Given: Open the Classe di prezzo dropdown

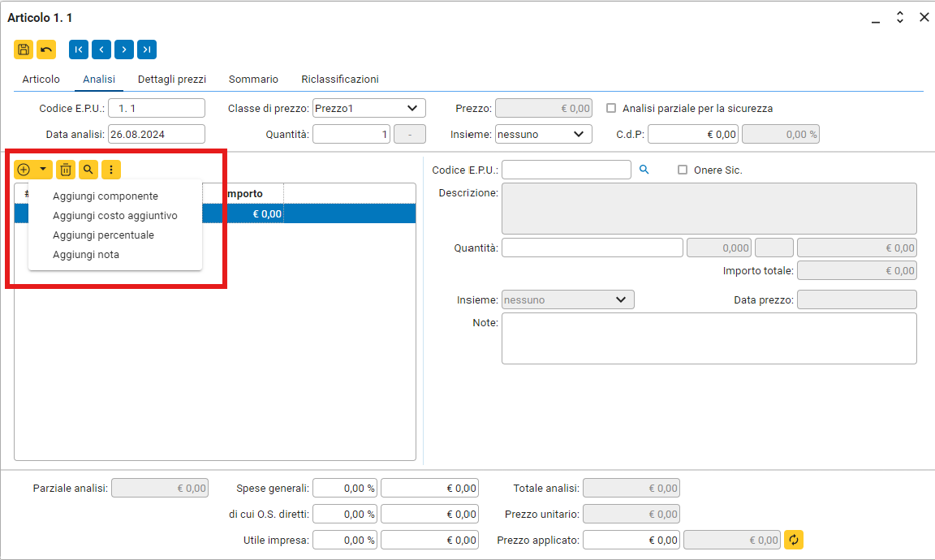Looking at the screenshot, I should point(369,108).
